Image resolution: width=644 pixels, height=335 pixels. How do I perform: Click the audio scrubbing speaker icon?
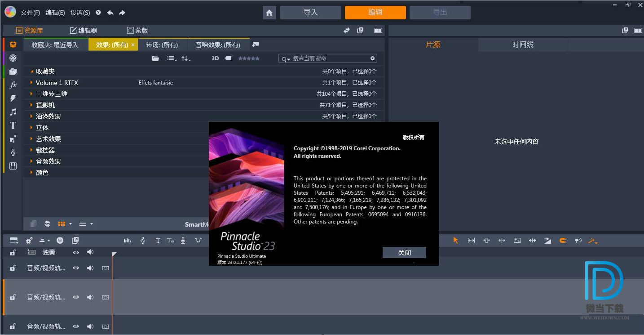(578, 241)
